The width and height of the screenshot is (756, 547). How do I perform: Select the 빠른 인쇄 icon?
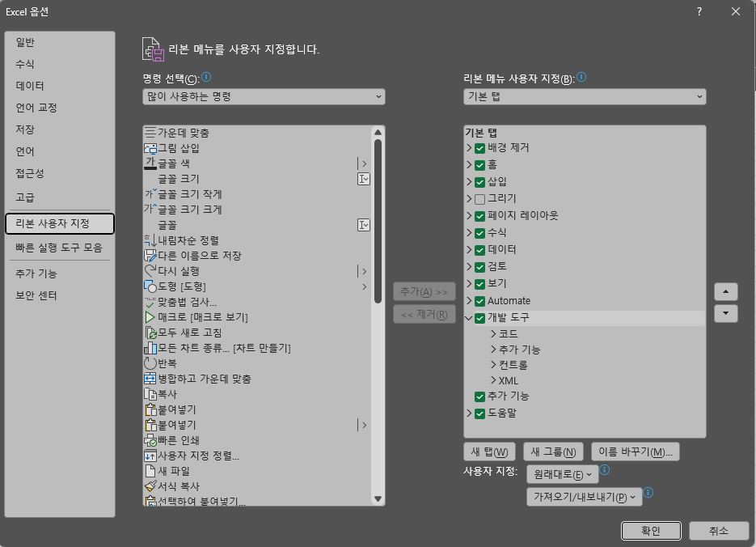point(150,440)
